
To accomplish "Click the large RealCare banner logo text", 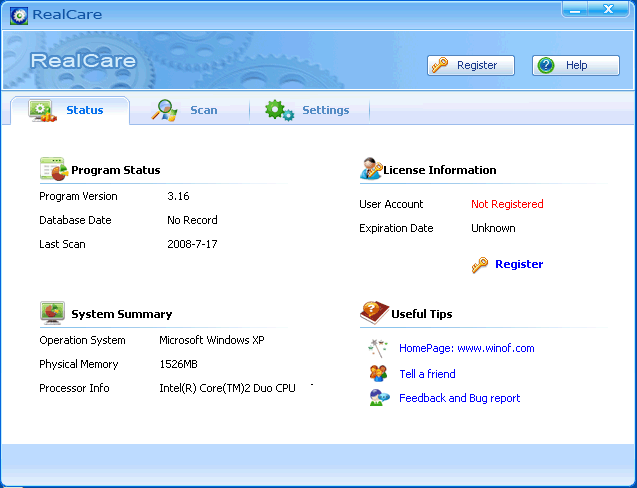I will (83, 61).
